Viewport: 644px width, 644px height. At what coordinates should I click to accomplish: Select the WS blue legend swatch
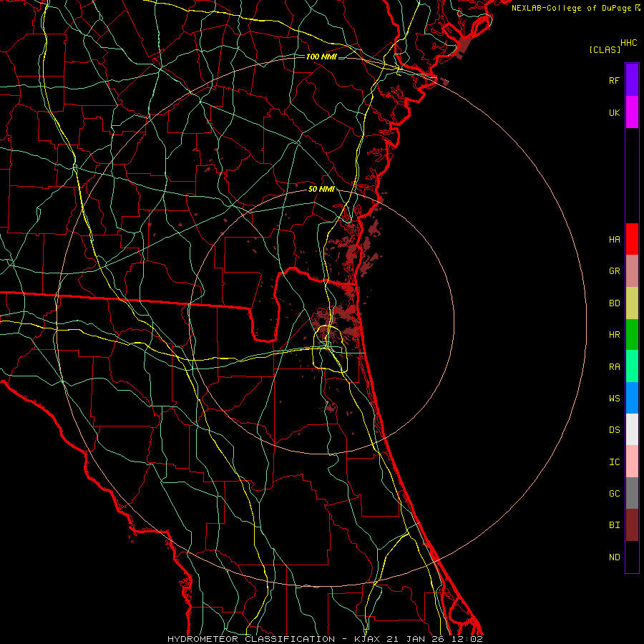(x=632, y=398)
